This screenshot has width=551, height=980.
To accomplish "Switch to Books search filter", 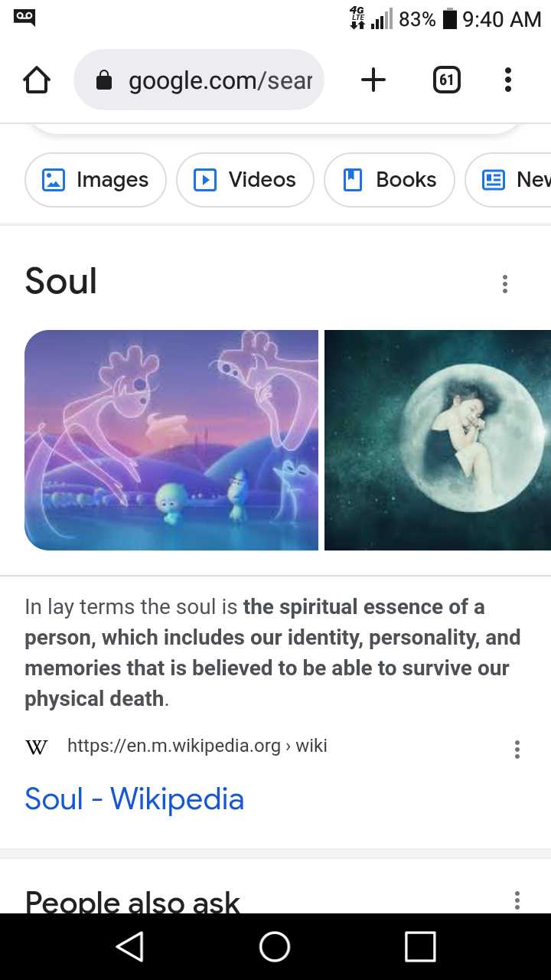I will [390, 180].
